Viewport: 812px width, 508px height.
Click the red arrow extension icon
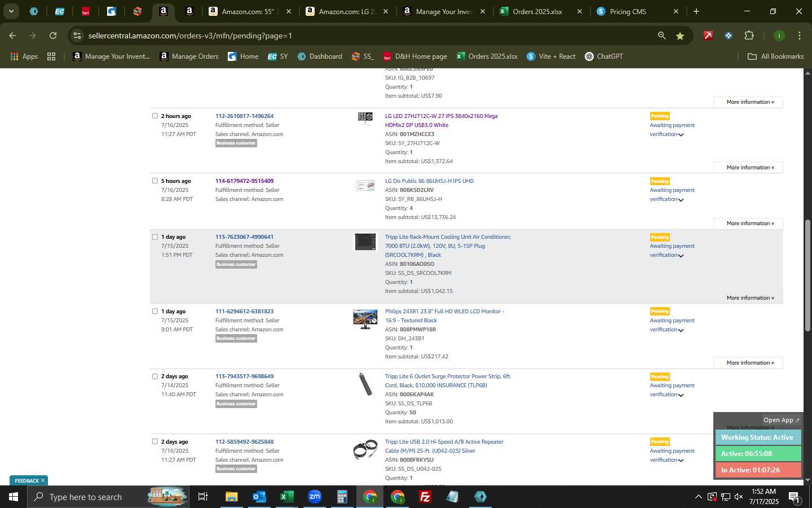point(708,36)
